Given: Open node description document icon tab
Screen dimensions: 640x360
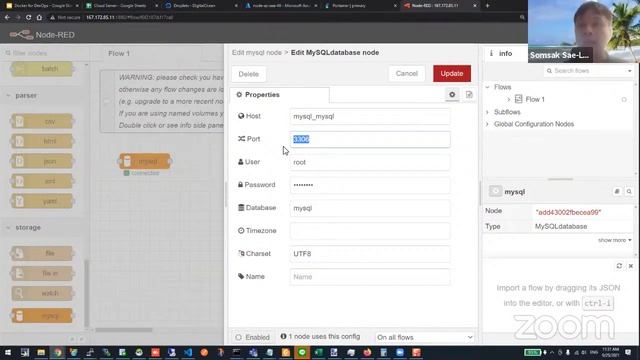Looking at the screenshot, I should coord(469,94).
